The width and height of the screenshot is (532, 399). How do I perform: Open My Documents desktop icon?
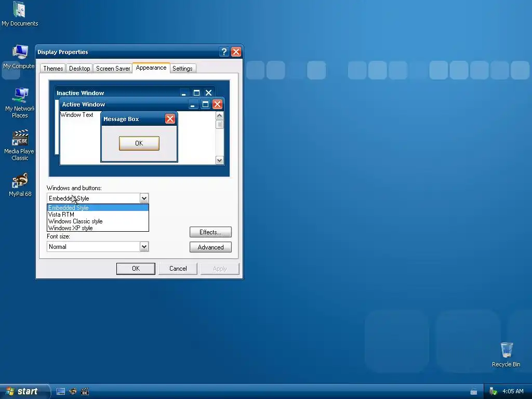[19, 14]
